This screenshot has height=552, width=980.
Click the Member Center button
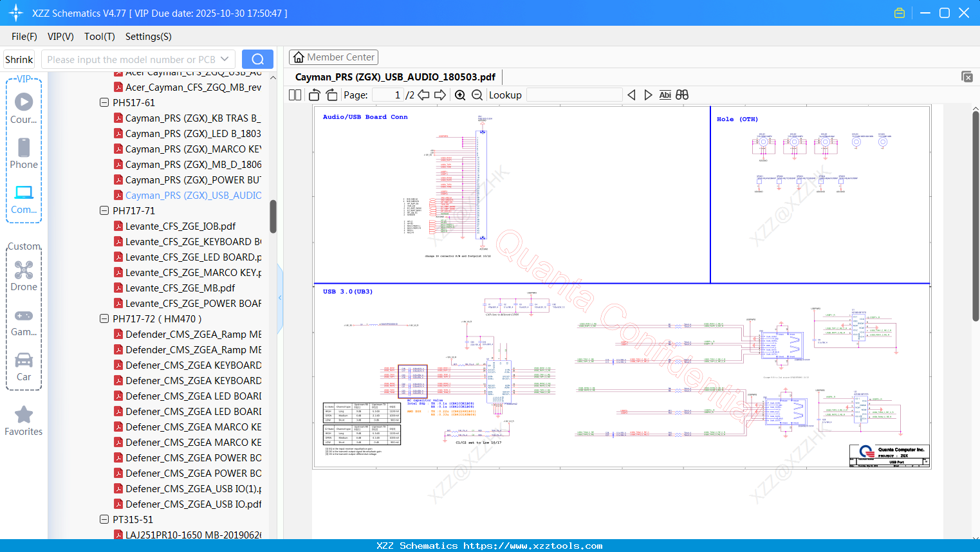[333, 57]
